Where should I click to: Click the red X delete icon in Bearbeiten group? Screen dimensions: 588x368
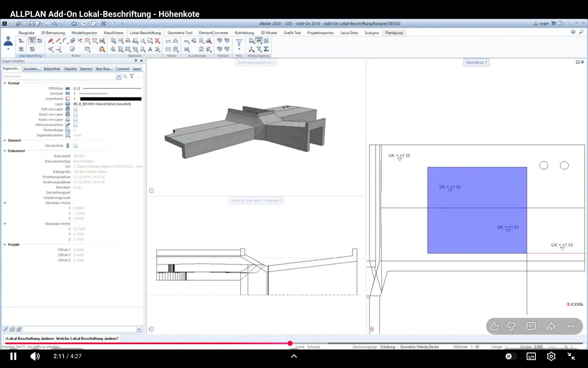[x=157, y=41]
